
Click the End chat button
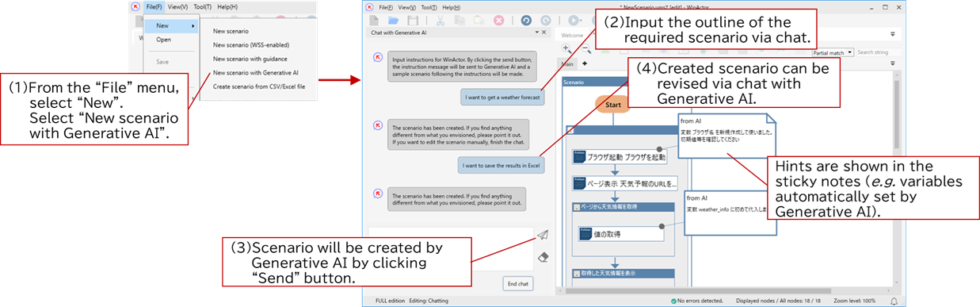click(517, 284)
